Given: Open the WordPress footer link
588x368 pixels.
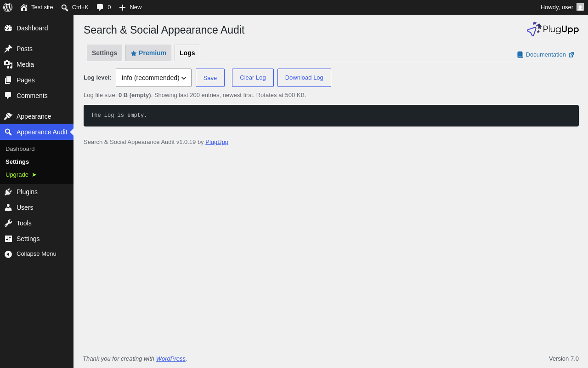Looking at the screenshot, I should pos(171,359).
